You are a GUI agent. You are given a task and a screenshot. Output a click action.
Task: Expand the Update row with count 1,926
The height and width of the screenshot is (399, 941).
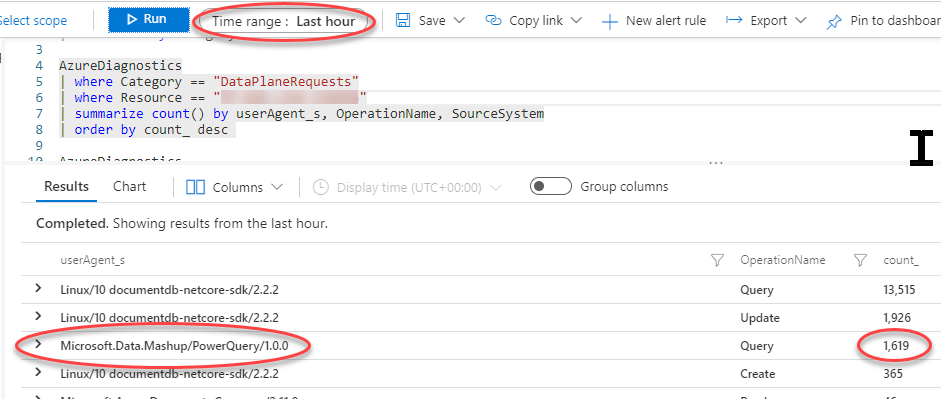coord(38,316)
